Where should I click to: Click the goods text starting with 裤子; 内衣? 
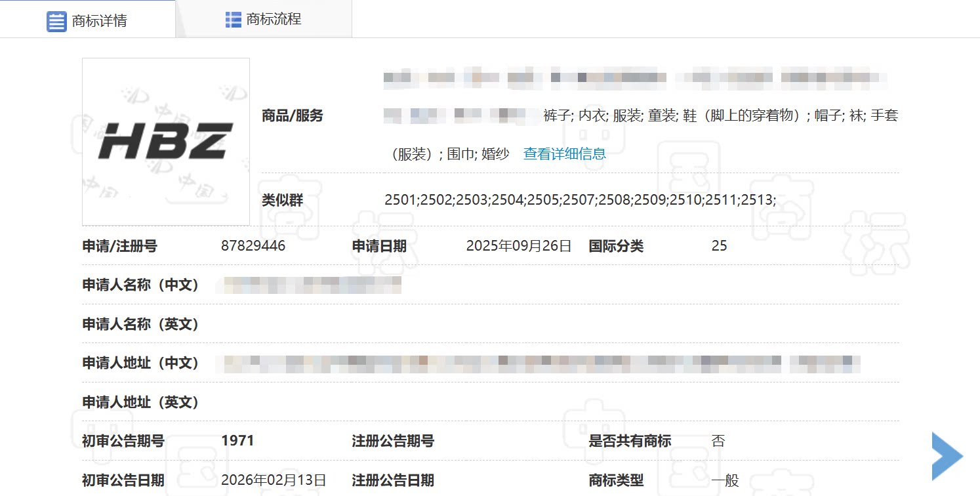[721, 116]
